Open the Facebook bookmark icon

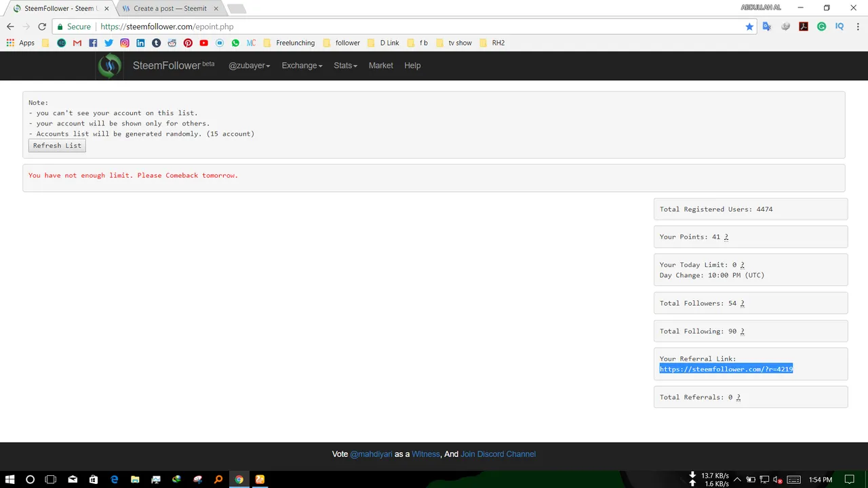click(x=93, y=43)
